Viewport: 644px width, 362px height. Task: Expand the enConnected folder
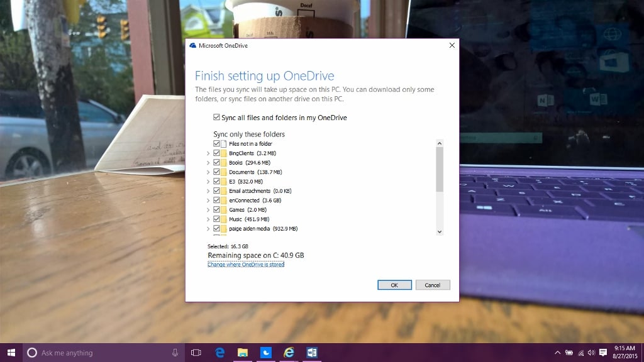(208, 200)
